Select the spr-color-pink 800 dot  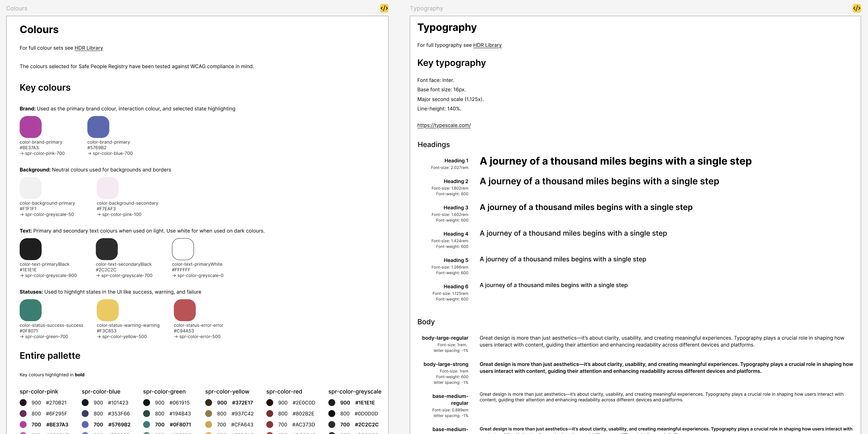[x=23, y=414]
